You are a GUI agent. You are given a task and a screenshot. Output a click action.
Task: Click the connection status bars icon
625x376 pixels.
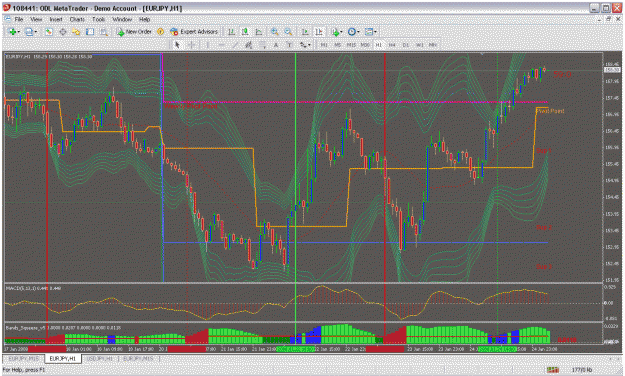553,370
